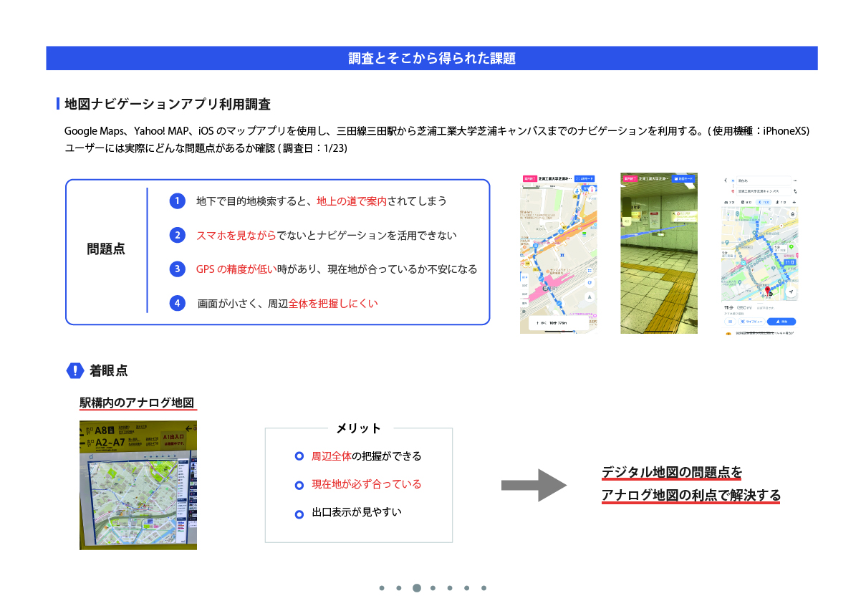Click the blue bar left of 地図ナビゲーションアプリ利用調査
Screen dimensions: 866x616
click(x=58, y=104)
